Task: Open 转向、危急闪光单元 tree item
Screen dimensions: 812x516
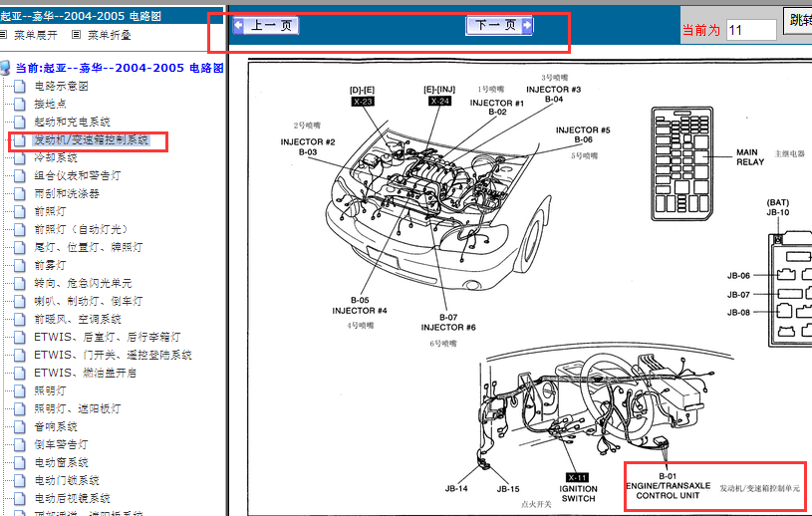Action: click(83, 283)
